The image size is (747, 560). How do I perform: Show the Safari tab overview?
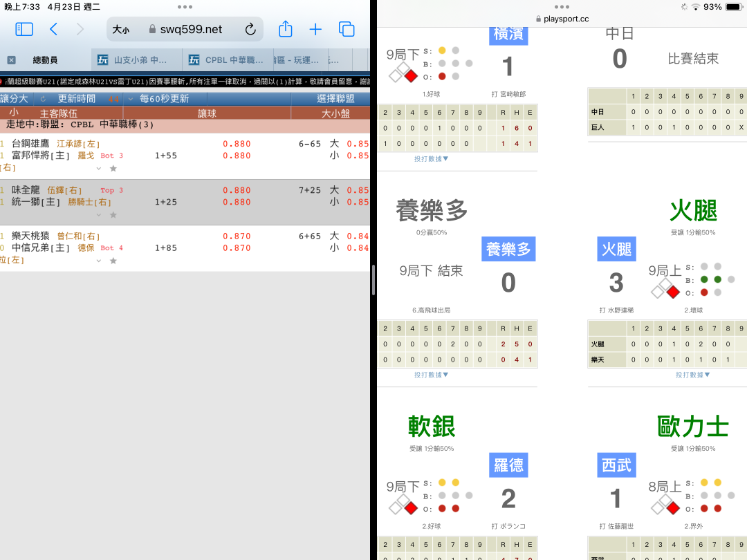347,30
